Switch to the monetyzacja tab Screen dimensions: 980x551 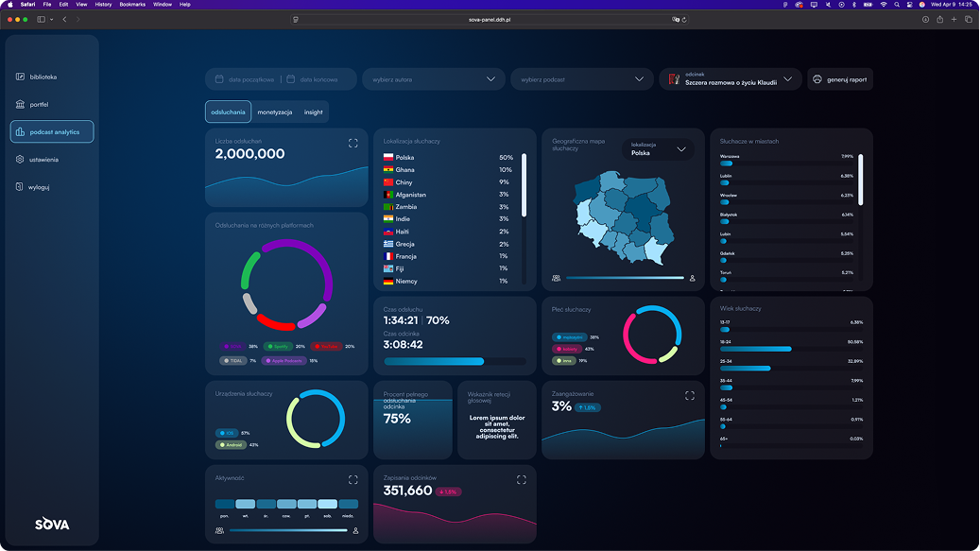point(275,112)
